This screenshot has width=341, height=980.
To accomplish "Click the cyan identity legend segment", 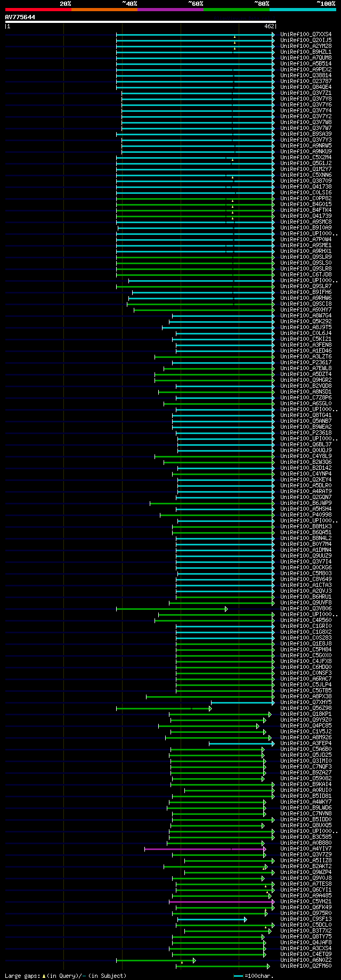I will pos(302,10).
